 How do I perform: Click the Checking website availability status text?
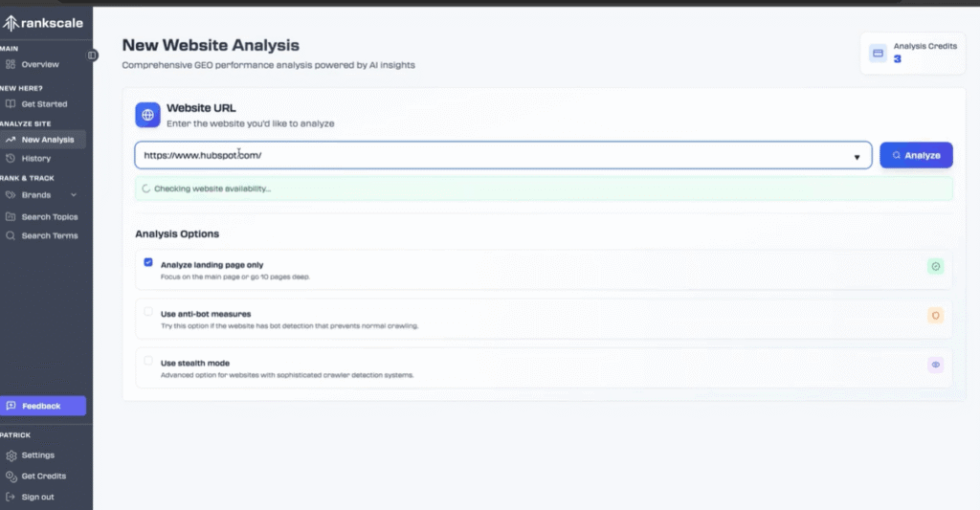pos(212,188)
